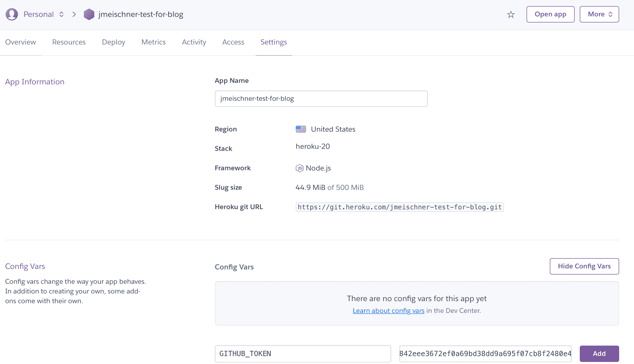Click Hide Config Vars button
The width and height of the screenshot is (634, 364).
tap(584, 266)
